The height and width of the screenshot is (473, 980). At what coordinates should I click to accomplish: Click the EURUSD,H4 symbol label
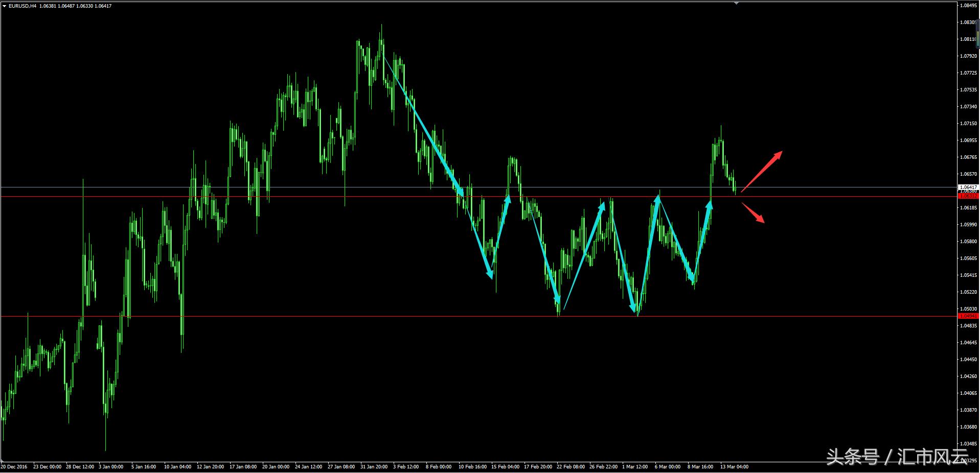[x=22, y=6]
